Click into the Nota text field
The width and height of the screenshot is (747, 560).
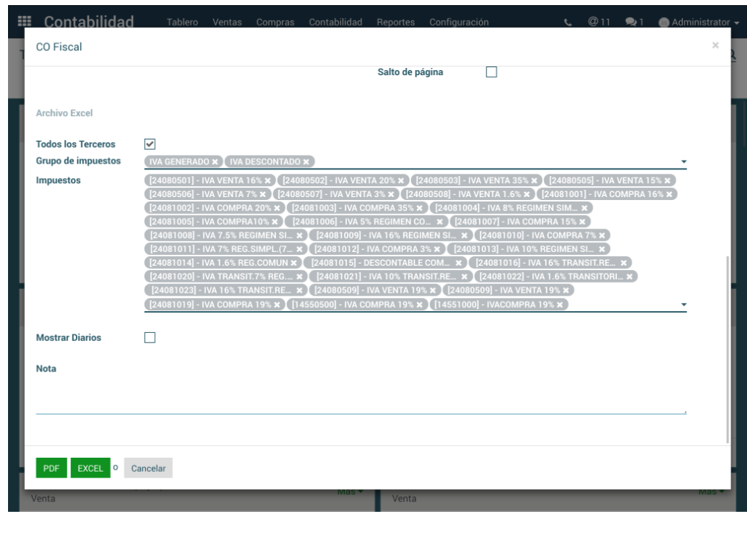(x=361, y=395)
